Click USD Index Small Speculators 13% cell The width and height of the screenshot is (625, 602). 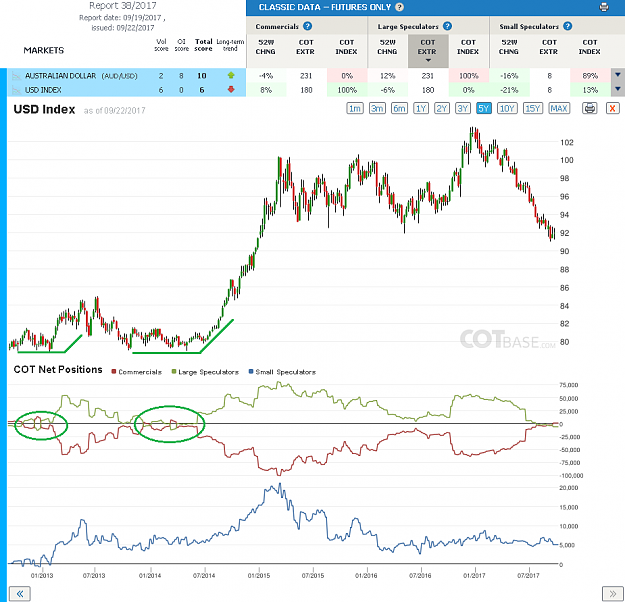590,90
